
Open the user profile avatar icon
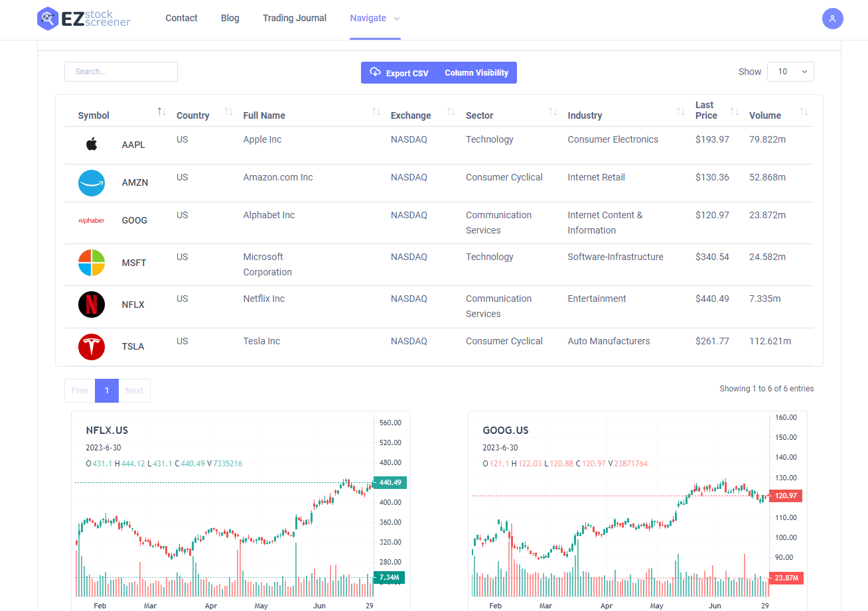832,18
